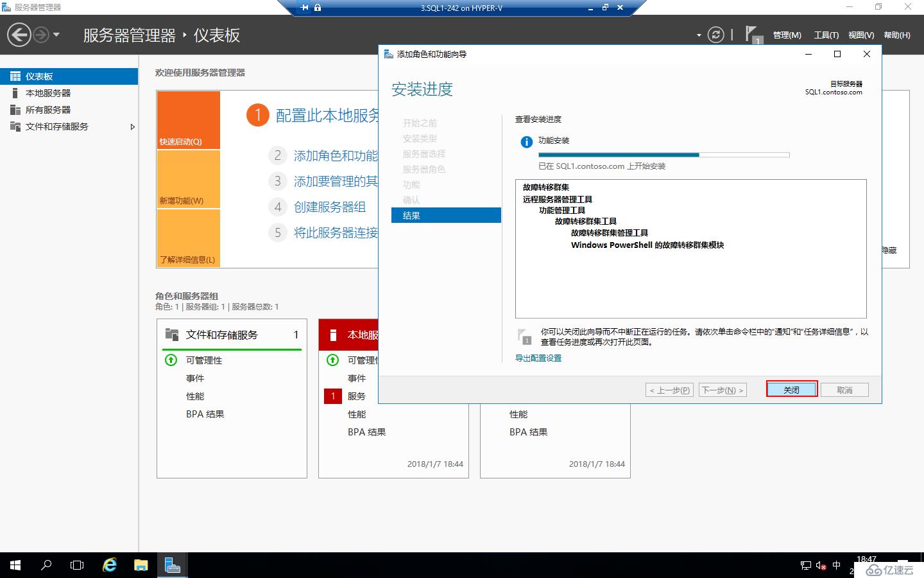Click step 2 添加角色和功能 link
The image size is (924, 578).
336,155
